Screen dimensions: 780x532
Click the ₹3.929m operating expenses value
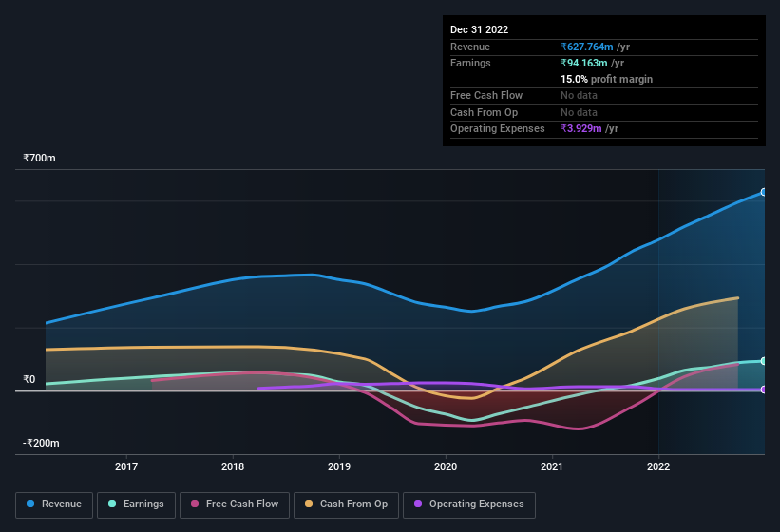tap(581, 128)
